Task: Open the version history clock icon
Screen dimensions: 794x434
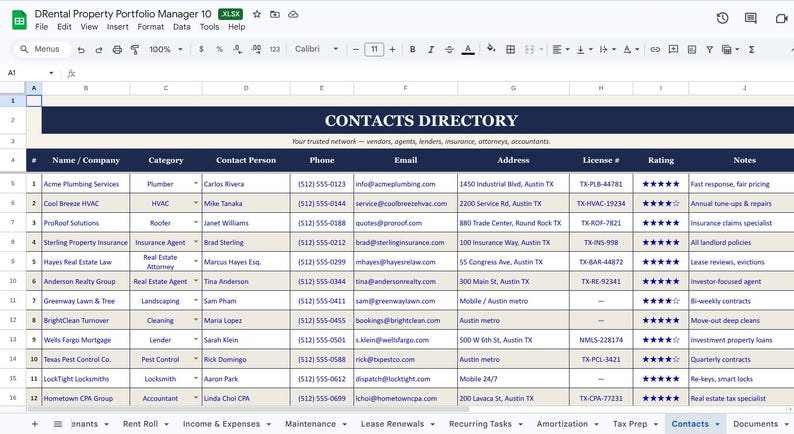Action: (x=723, y=18)
